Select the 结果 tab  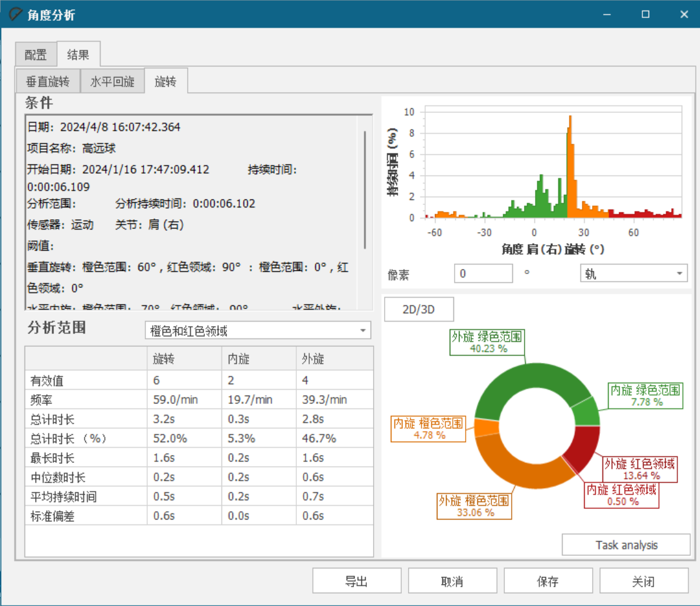point(78,55)
